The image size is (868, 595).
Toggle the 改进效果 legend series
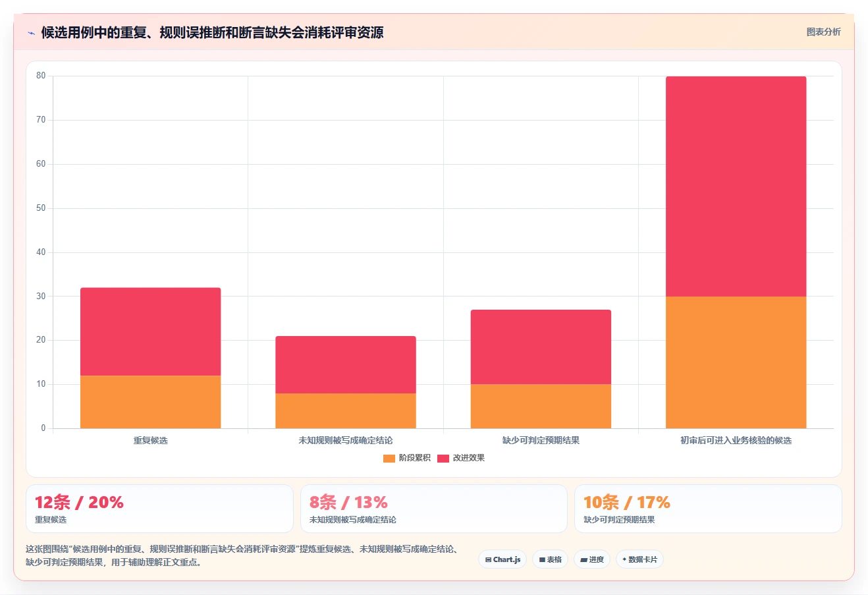(x=461, y=458)
